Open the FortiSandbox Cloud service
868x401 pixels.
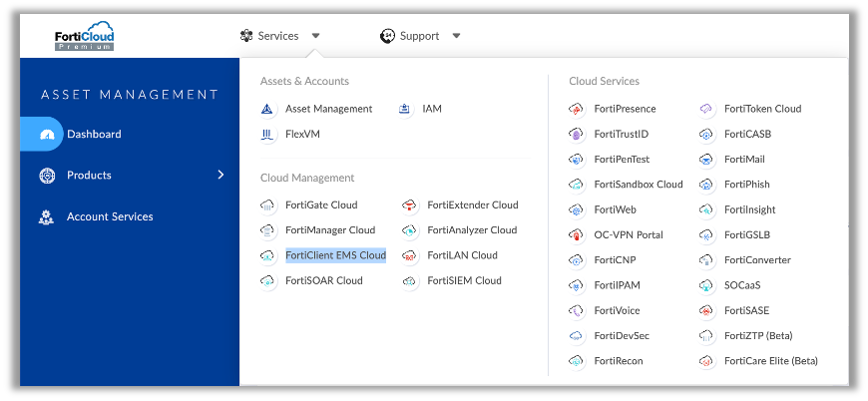pos(639,185)
